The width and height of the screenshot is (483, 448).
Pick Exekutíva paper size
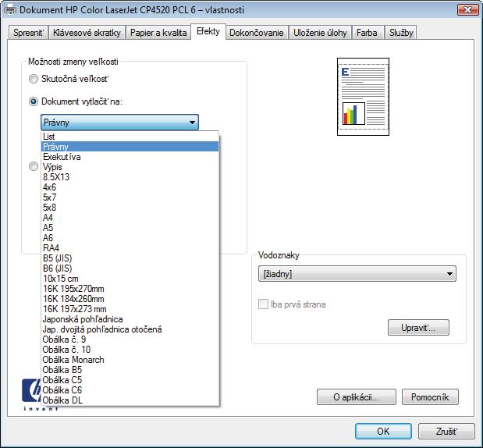(x=130, y=157)
